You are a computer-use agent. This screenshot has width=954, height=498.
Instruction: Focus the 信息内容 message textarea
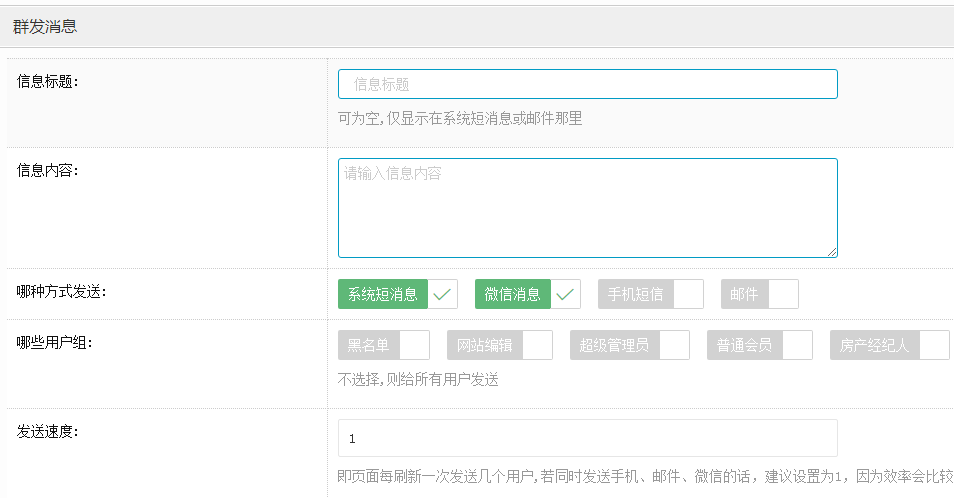(x=587, y=207)
